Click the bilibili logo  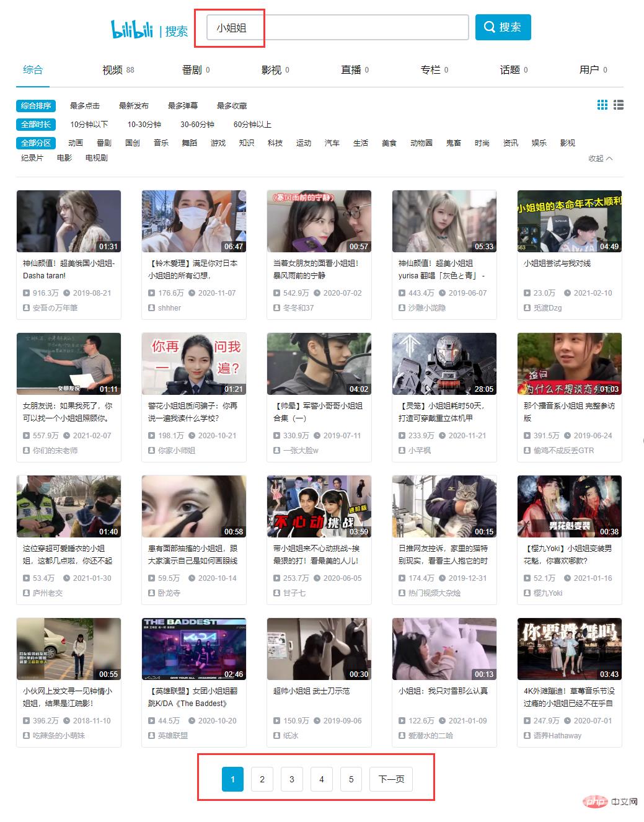[x=132, y=29]
